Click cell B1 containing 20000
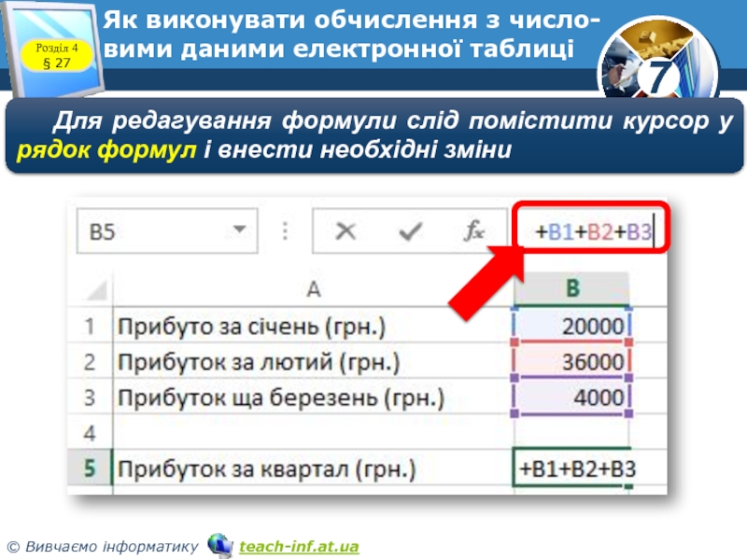Viewport: 747px width, 560px height. pos(572,327)
